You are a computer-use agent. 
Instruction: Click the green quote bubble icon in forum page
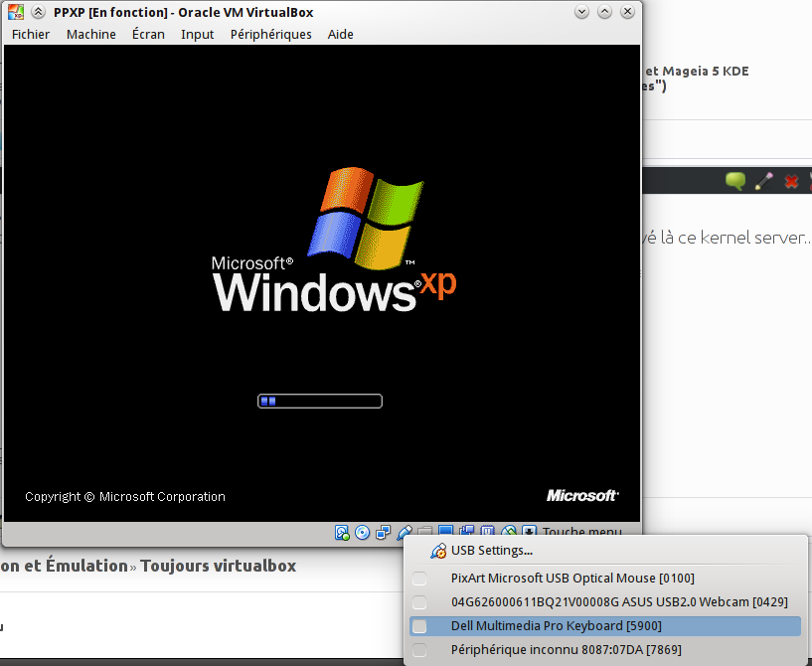coord(735,181)
